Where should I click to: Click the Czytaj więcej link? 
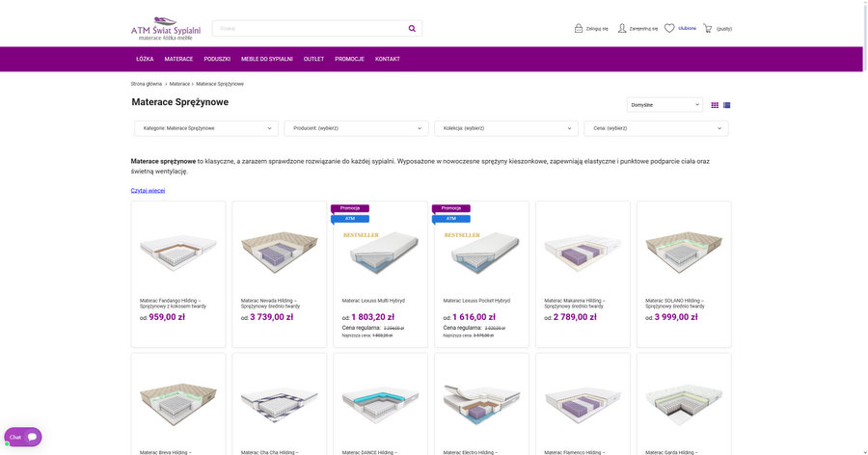148,191
